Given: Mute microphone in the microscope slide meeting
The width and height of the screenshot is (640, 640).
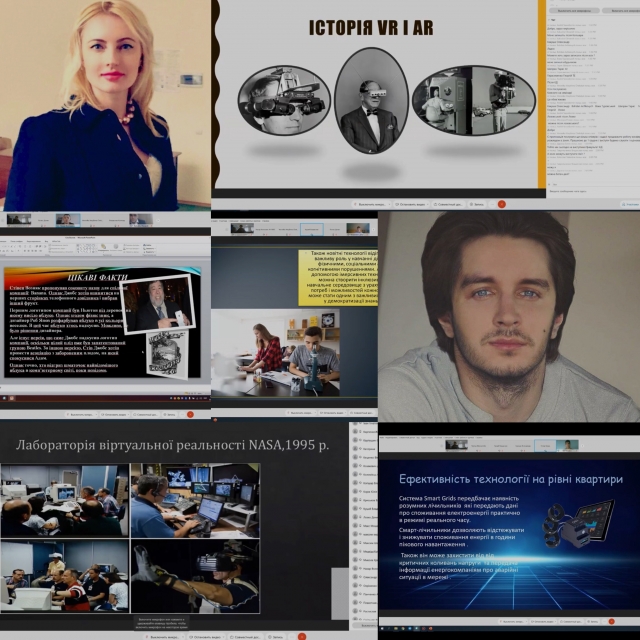Looking at the screenshot, I should (300, 413).
